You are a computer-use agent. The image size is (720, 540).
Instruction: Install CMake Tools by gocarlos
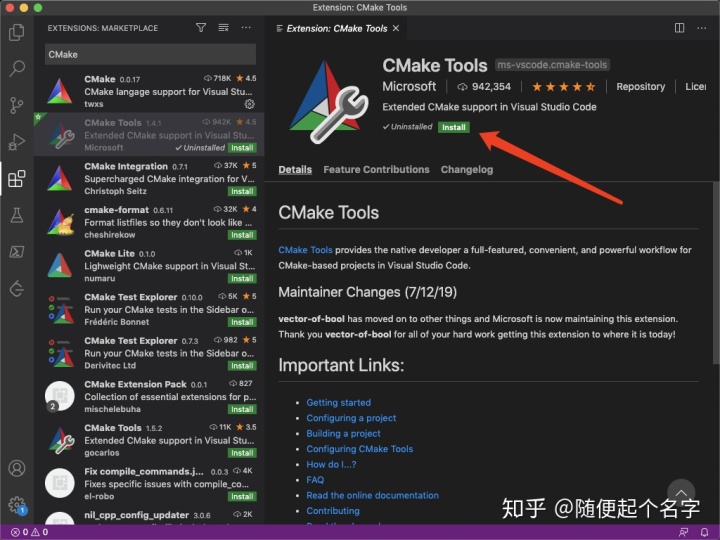coord(242,453)
